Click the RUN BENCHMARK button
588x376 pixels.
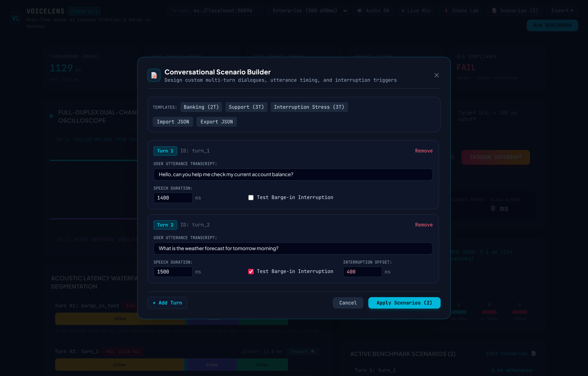pos(552,25)
